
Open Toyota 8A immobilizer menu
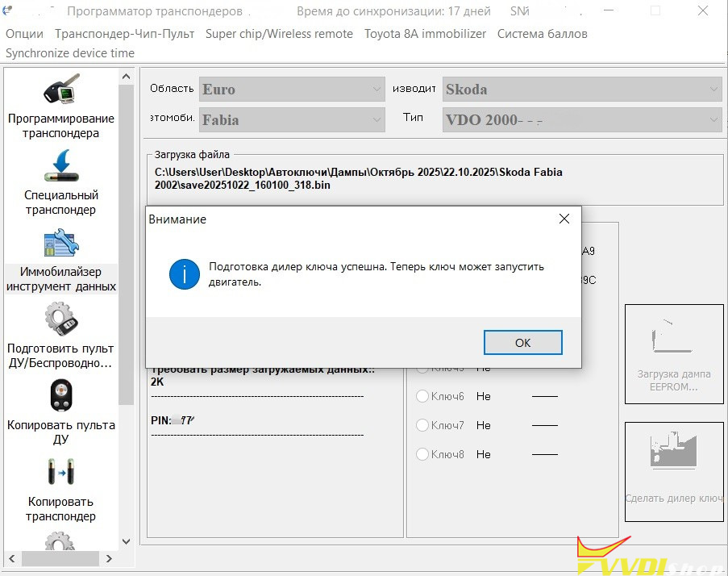425,34
